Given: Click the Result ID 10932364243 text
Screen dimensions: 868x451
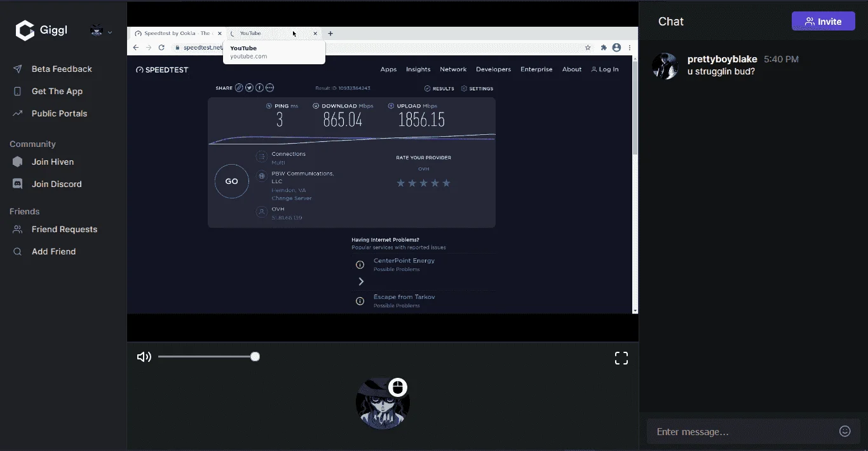Looking at the screenshot, I should pos(343,88).
